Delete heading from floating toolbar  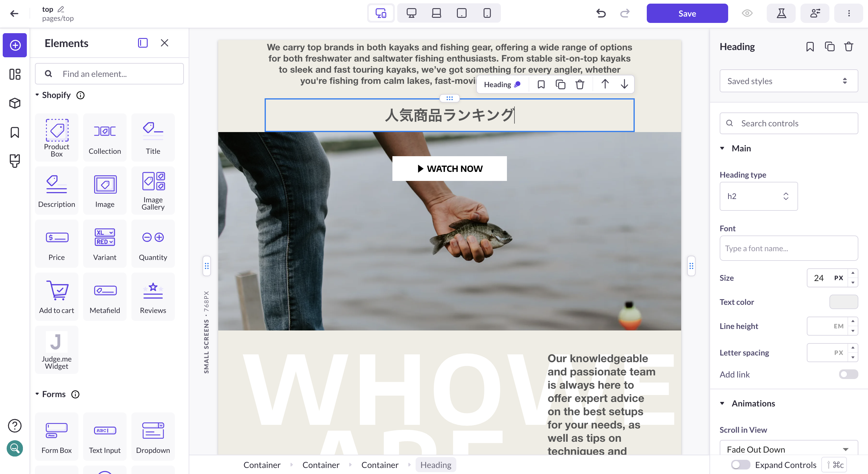[x=580, y=84]
